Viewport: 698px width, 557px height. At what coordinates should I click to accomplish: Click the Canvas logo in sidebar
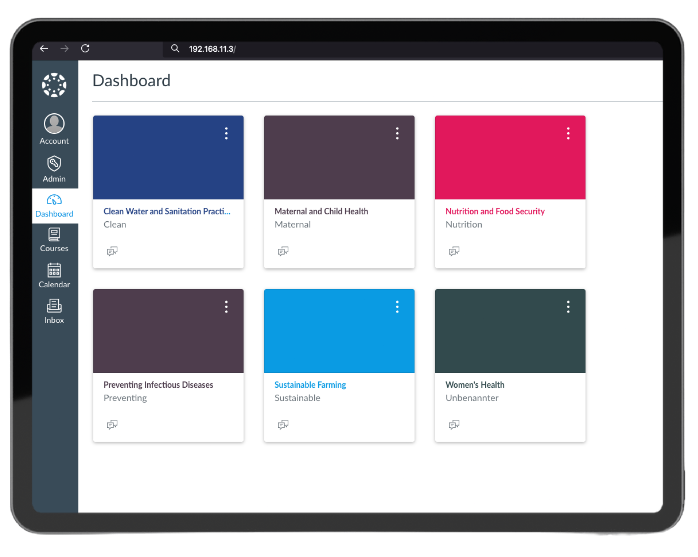(x=54, y=85)
